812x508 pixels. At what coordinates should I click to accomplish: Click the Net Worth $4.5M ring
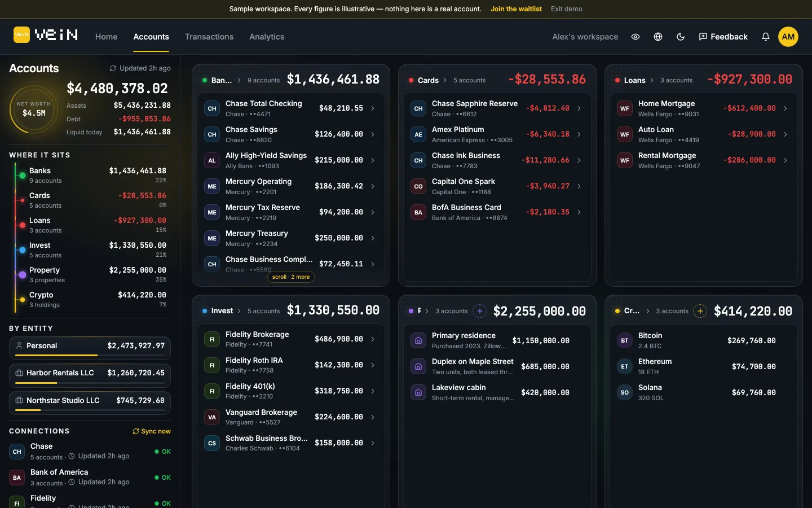click(x=34, y=110)
